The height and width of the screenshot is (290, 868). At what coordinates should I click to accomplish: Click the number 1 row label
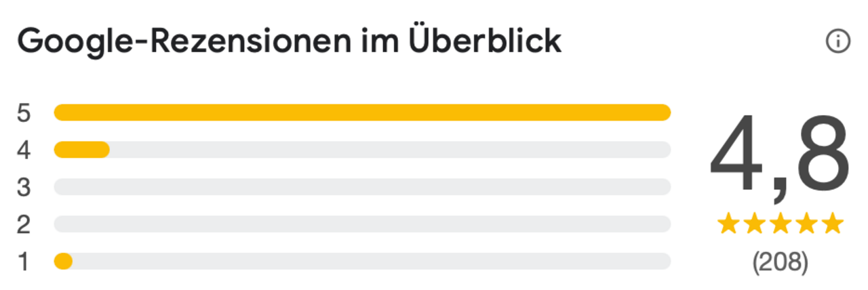click(24, 262)
